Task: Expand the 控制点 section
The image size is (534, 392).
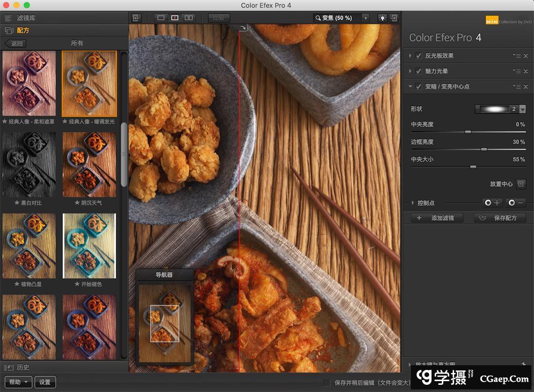Action: [x=413, y=203]
